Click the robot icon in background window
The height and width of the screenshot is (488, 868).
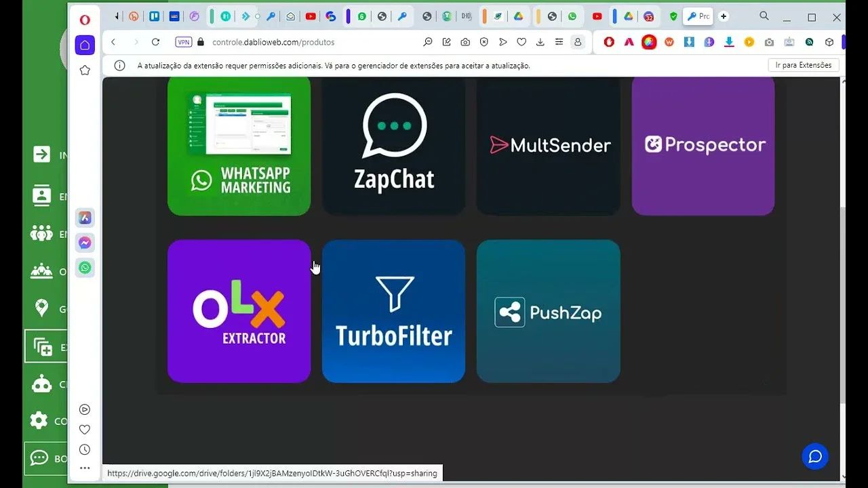(x=42, y=384)
